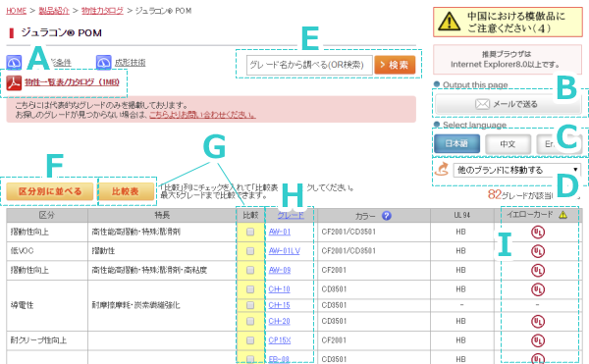Click the blue icon next to 成形技術
This screenshot has width=589, height=364.
point(103,62)
